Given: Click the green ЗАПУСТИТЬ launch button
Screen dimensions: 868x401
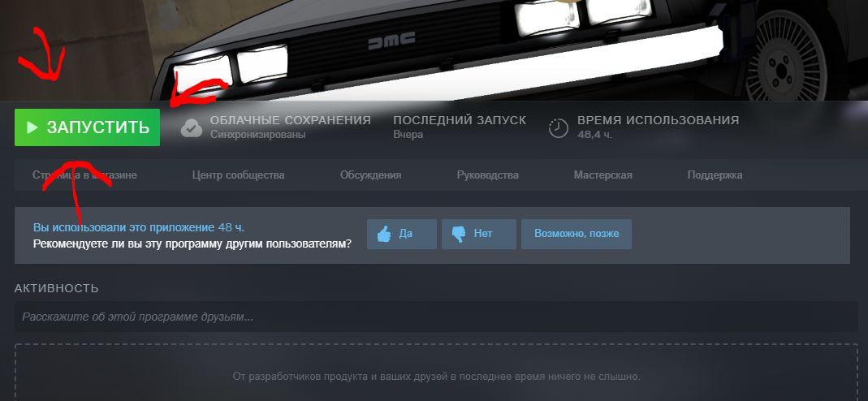Looking at the screenshot, I should click(87, 127).
